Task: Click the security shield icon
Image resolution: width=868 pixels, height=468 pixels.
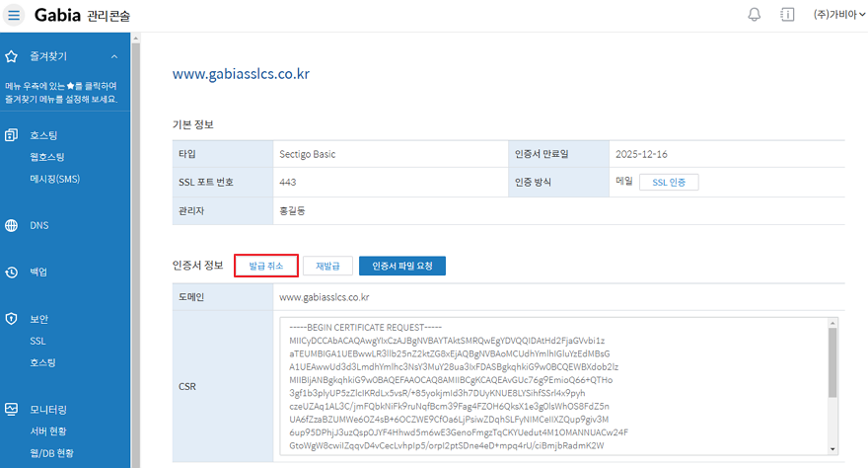Action: pyautogui.click(x=12, y=319)
